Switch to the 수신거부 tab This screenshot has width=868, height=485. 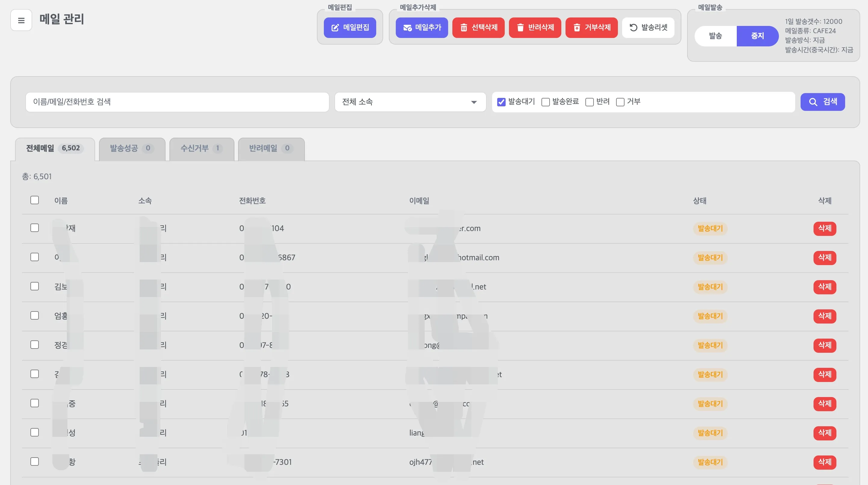pos(202,149)
